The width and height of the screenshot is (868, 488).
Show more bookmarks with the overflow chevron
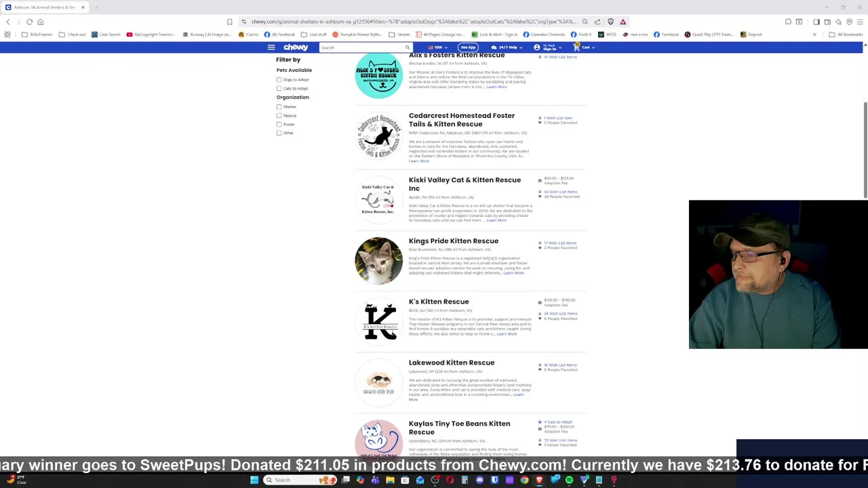coord(814,35)
